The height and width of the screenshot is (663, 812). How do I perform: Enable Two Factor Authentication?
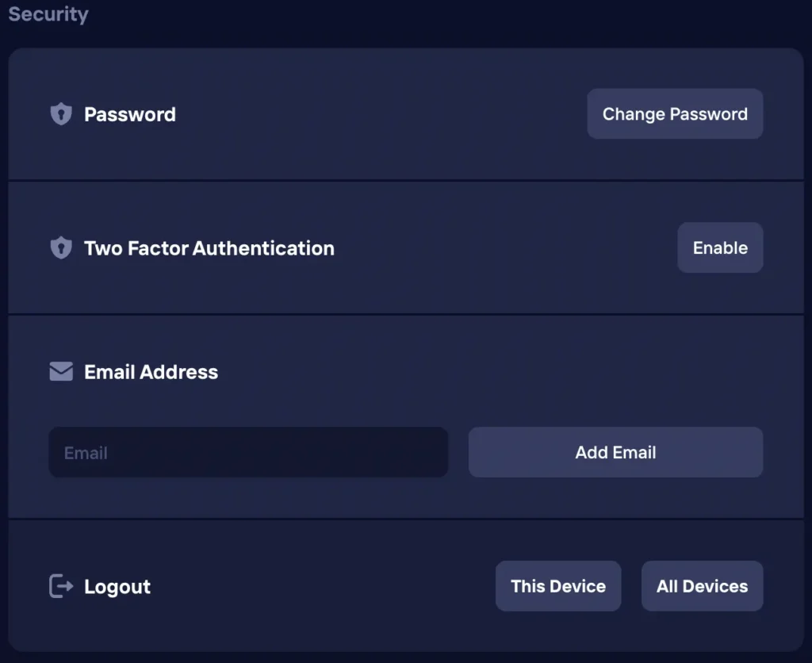pos(720,248)
